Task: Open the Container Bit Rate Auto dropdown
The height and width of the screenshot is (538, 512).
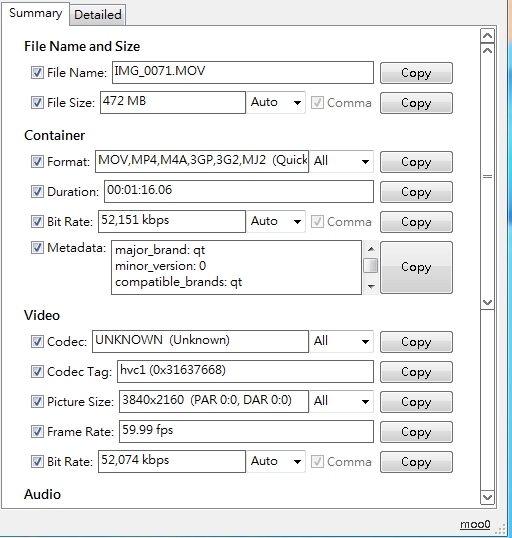Action: coord(276,221)
